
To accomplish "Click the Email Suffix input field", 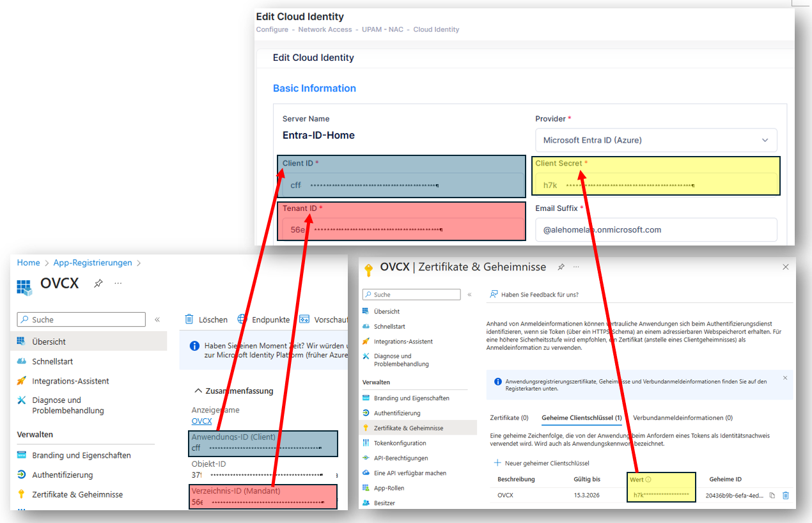I will [x=655, y=230].
